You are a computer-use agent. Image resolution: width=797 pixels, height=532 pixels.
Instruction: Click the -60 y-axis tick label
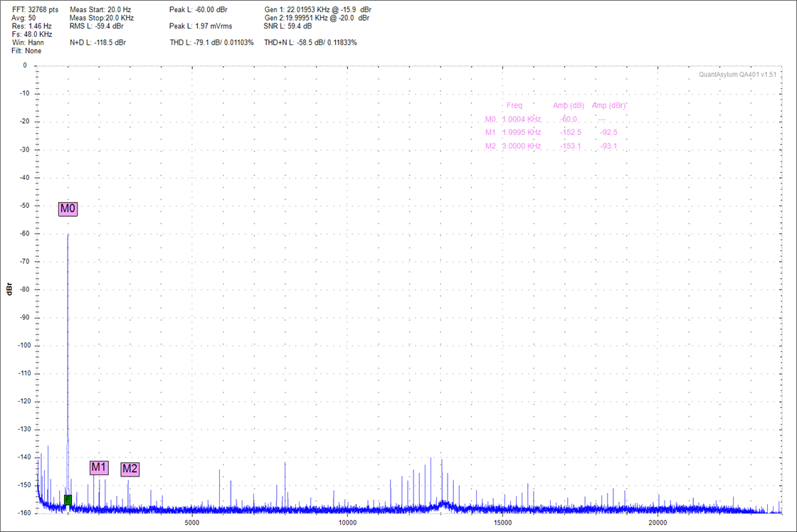coord(24,234)
